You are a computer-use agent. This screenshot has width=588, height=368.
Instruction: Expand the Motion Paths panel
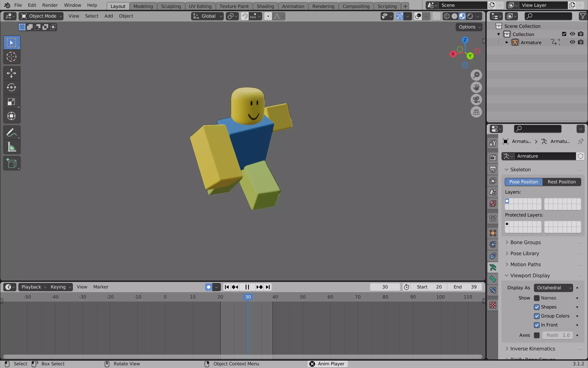click(x=525, y=264)
